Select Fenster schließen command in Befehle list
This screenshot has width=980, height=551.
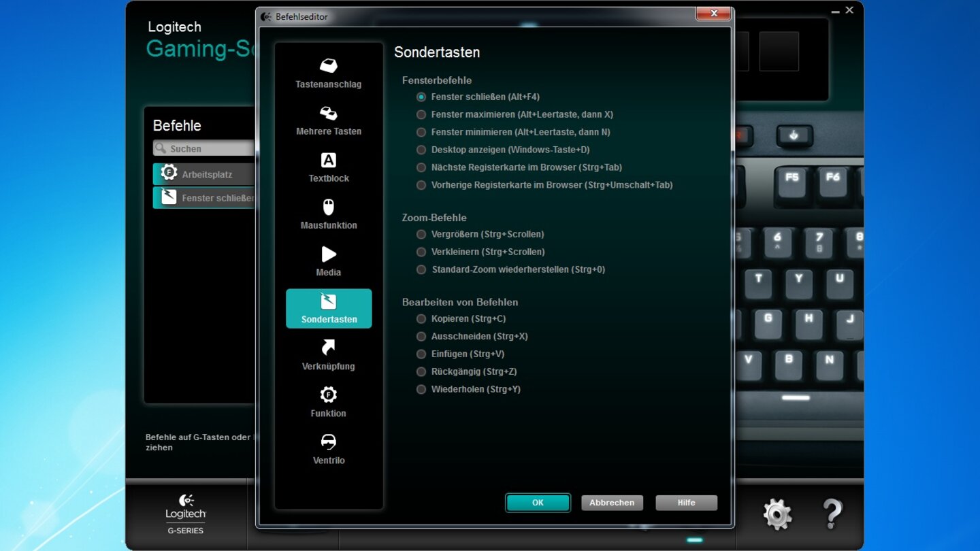point(204,198)
